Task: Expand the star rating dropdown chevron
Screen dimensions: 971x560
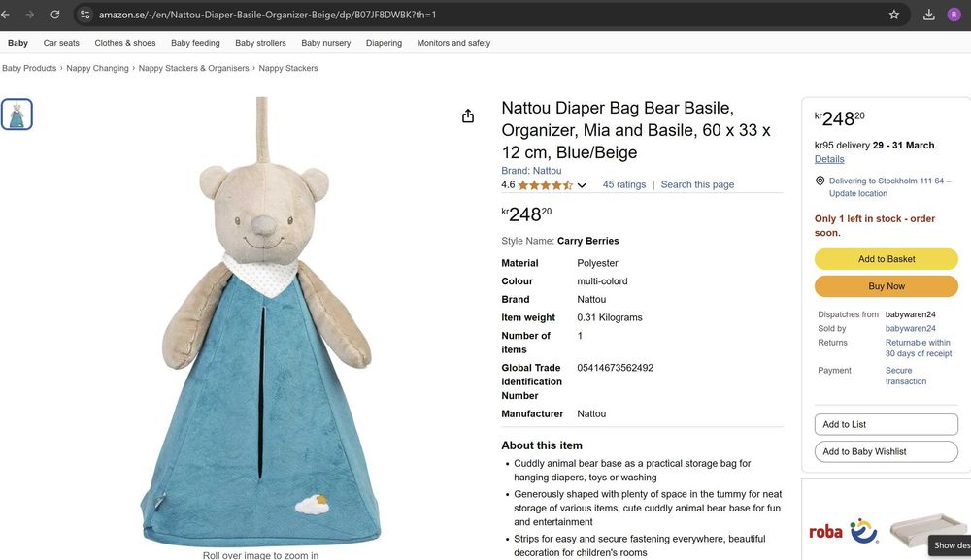Action: pos(582,185)
